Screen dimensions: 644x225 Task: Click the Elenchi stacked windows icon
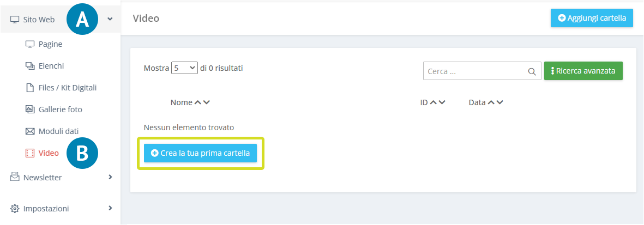click(x=29, y=66)
